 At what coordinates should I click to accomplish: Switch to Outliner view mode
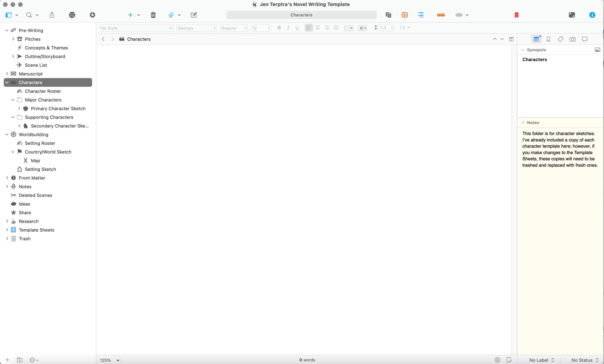pos(421,15)
